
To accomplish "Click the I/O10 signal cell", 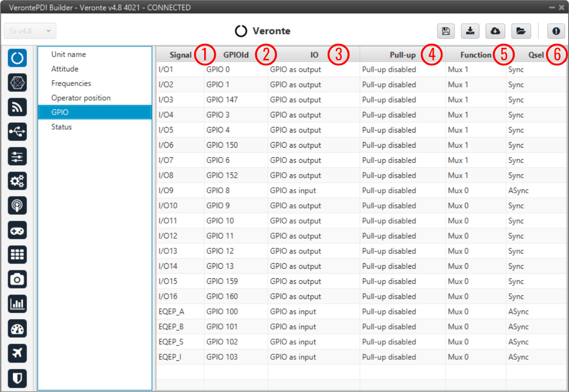I will click(180, 206).
